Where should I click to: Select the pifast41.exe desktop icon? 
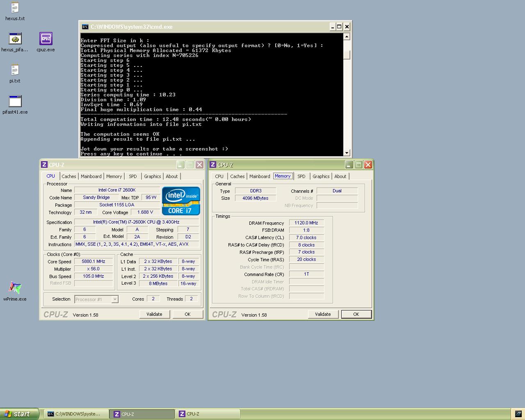15,102
